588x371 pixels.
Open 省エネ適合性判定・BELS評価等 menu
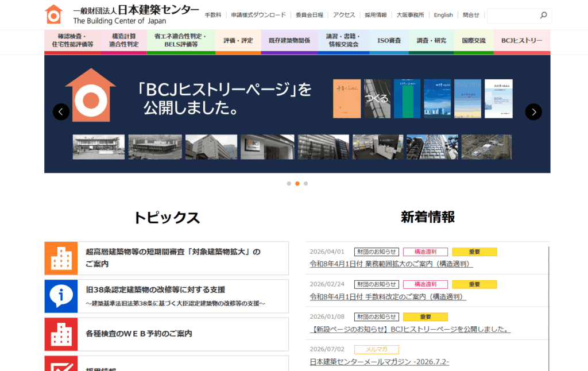(x=181, y=41)
